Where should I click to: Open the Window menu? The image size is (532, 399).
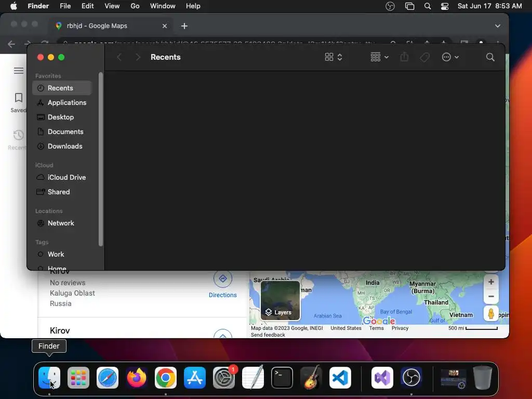coord(163,6)
